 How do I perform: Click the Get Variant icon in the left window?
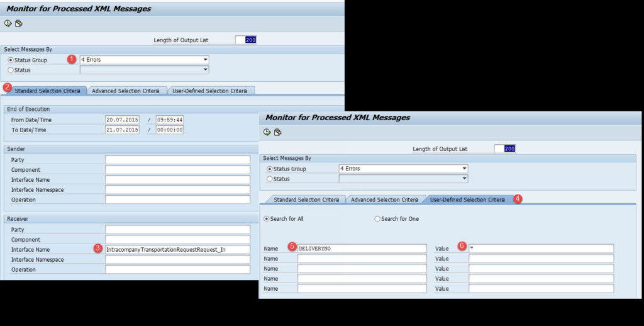19,24
